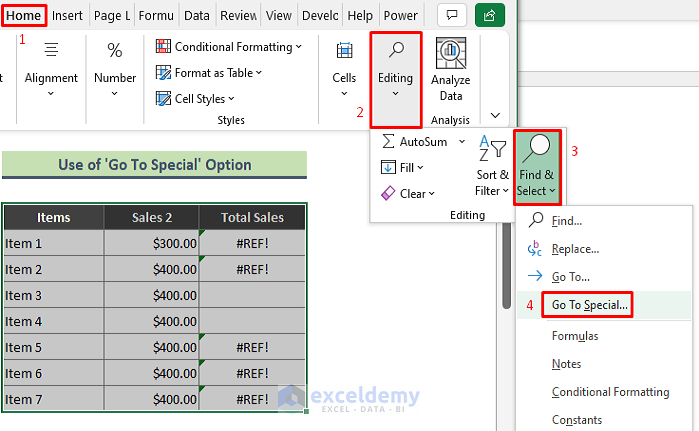
Task: Open the Fill dropdown
Action: point(402,168)
